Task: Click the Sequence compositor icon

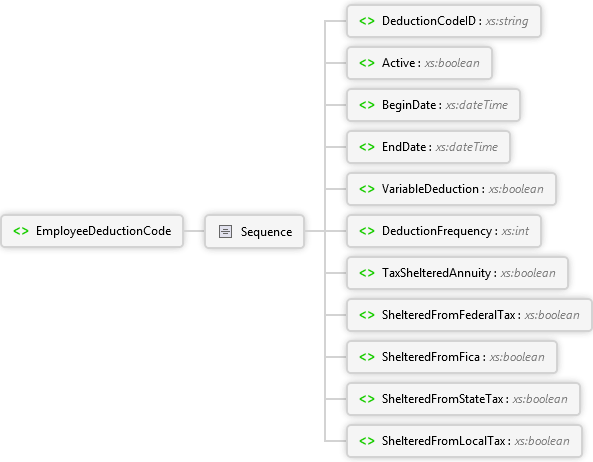Action: (225, 231)
